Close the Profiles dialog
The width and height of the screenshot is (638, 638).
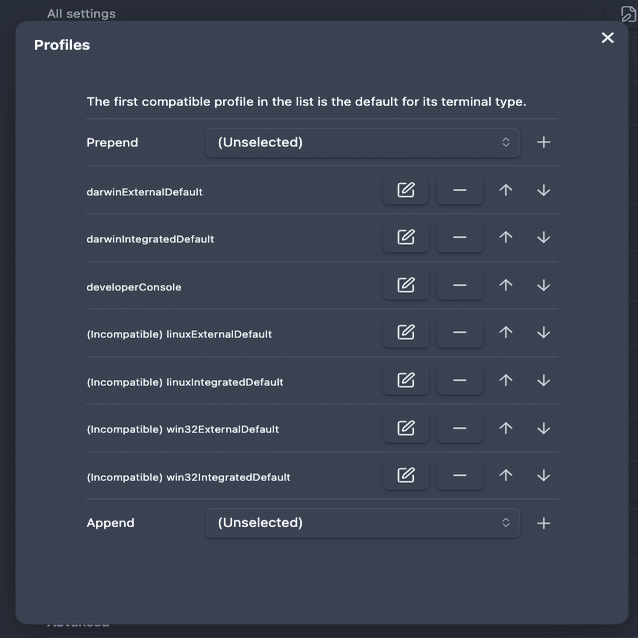coord(607,38)
